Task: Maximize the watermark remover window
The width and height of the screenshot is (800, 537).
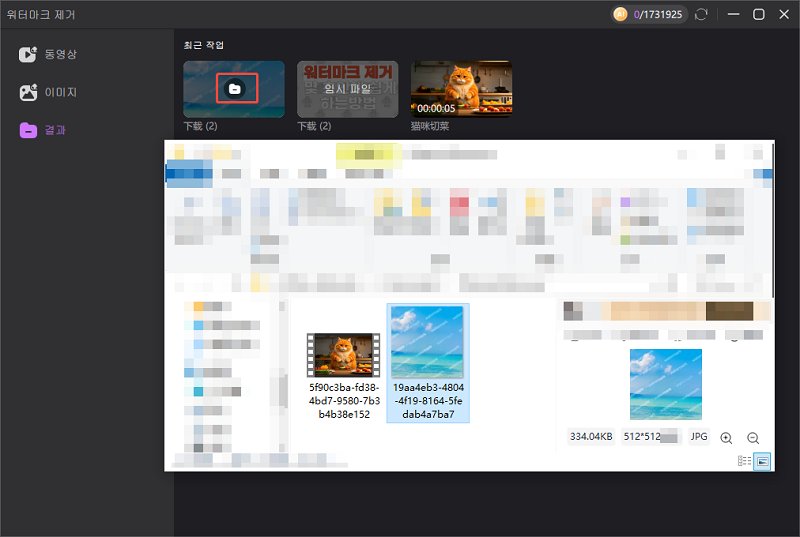Action: point(759,14)
